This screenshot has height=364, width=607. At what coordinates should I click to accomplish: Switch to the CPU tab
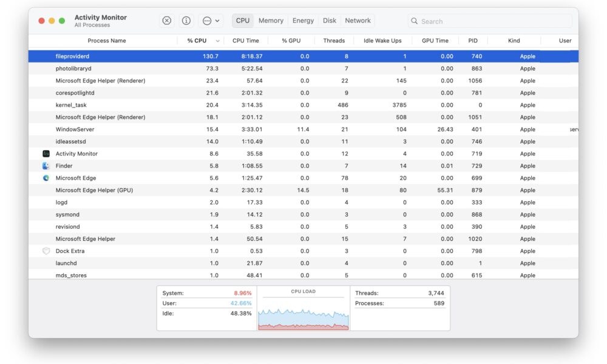pos(243,21)
